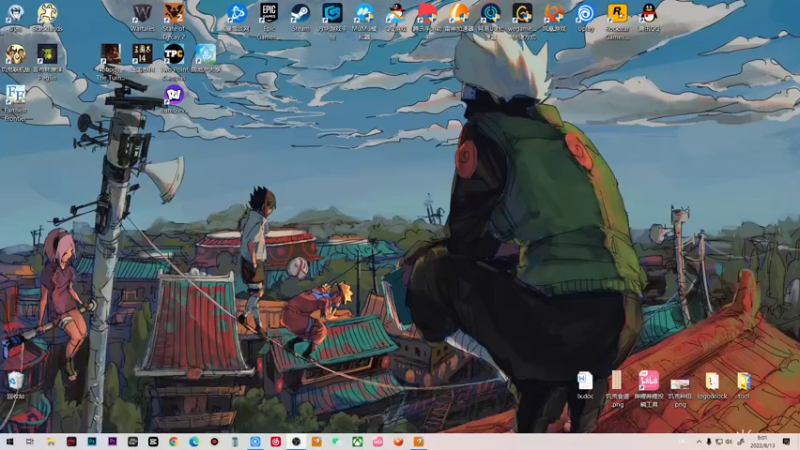
Task: Open the light blue crystal game shortcut
Action: click(206, 58)
